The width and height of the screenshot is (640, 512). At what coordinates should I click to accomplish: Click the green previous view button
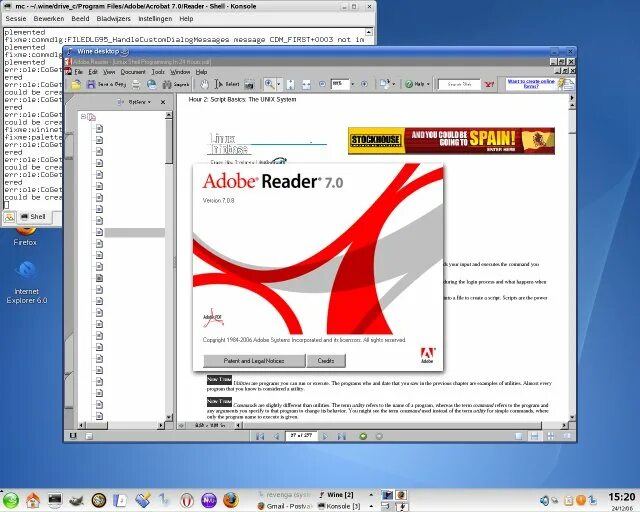[363, 436]
